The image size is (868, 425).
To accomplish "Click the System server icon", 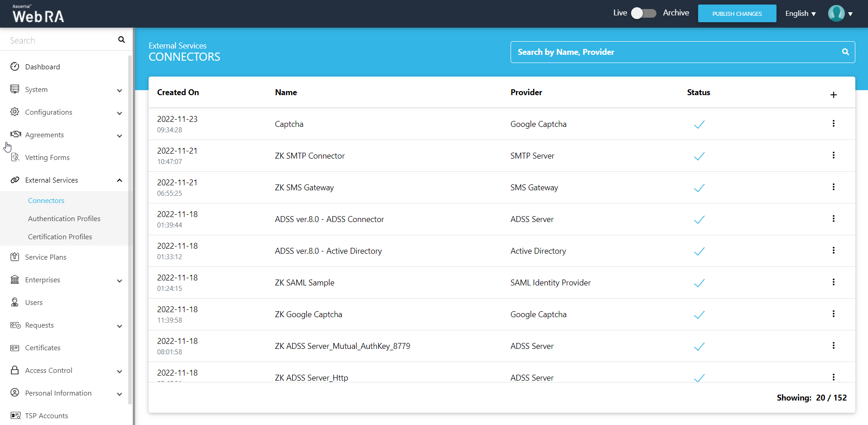I will tap(15, 89).
